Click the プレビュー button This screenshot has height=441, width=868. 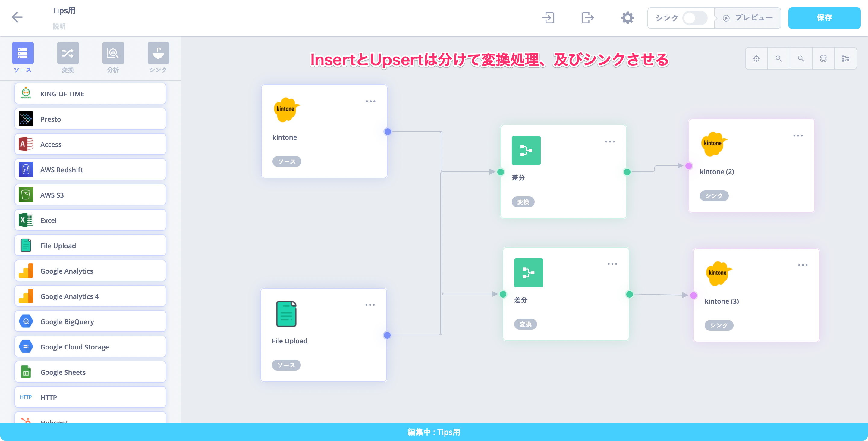coord(748,18)
